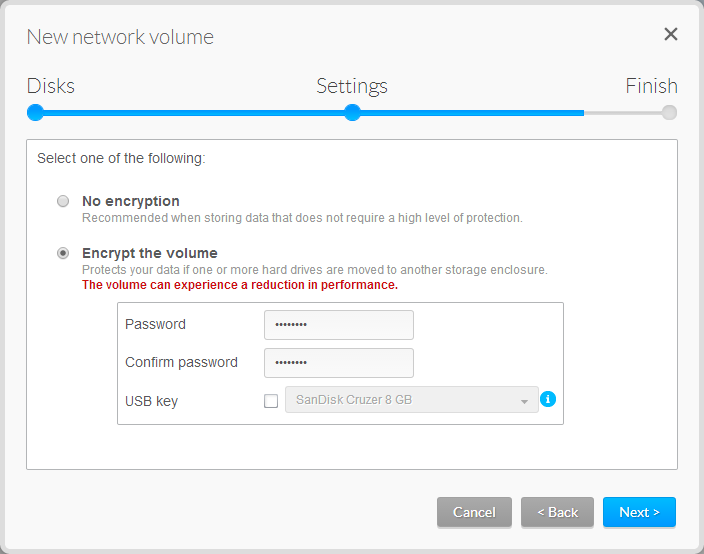Enable the USB key checkbox

click(x=271, y=401)
